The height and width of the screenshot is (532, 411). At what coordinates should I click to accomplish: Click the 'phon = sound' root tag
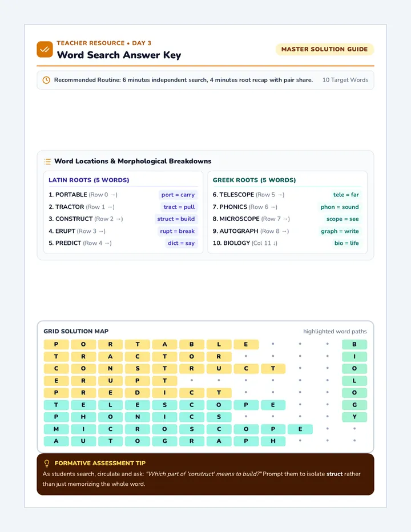340,207
